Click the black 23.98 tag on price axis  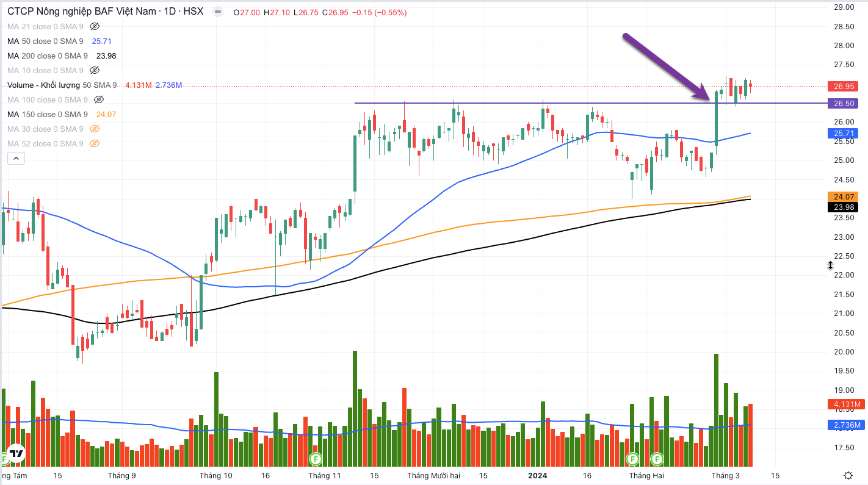(x=842, y=207)
